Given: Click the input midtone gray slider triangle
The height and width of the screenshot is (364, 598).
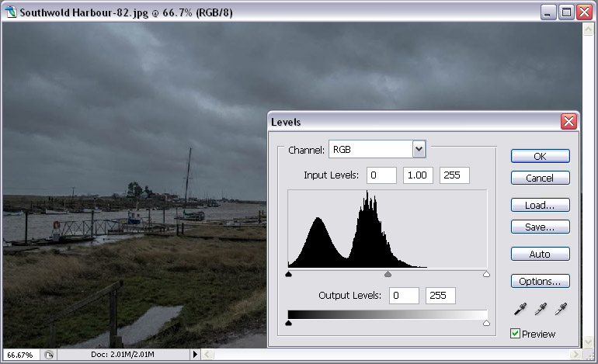Looking at the screenshot, I should [388, 274].
